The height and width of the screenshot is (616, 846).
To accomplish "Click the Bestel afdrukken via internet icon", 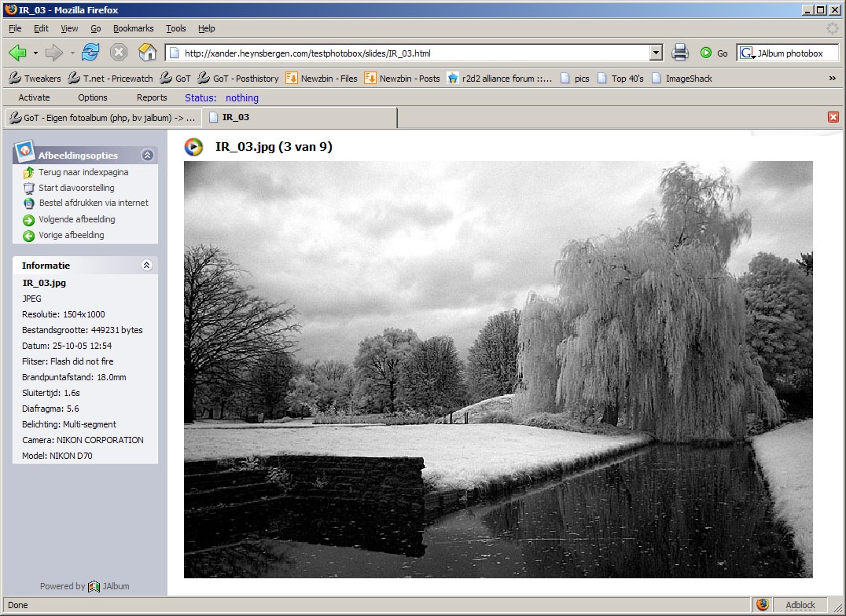I will click(x=28, y=203).
